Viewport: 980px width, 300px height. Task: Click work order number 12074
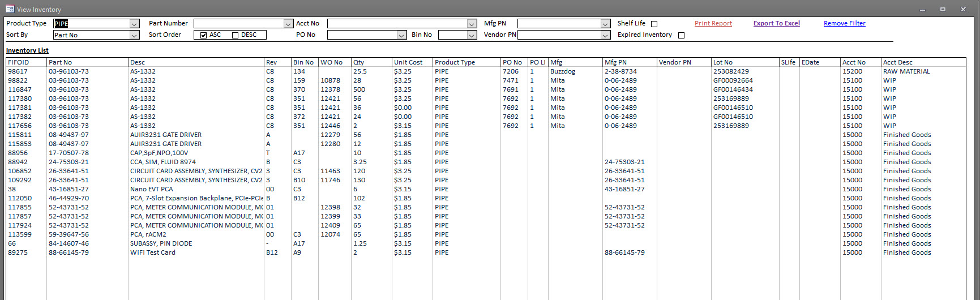[330, 234]
